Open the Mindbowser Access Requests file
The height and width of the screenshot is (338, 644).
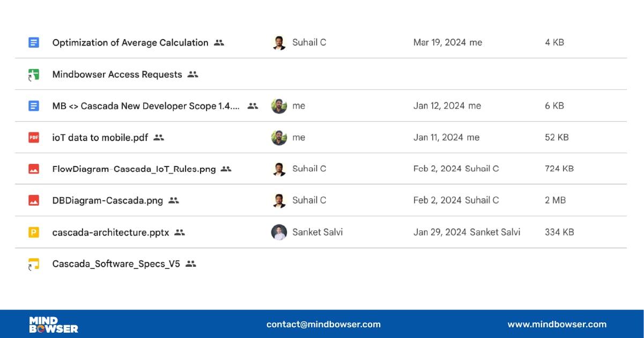(117, 74)
